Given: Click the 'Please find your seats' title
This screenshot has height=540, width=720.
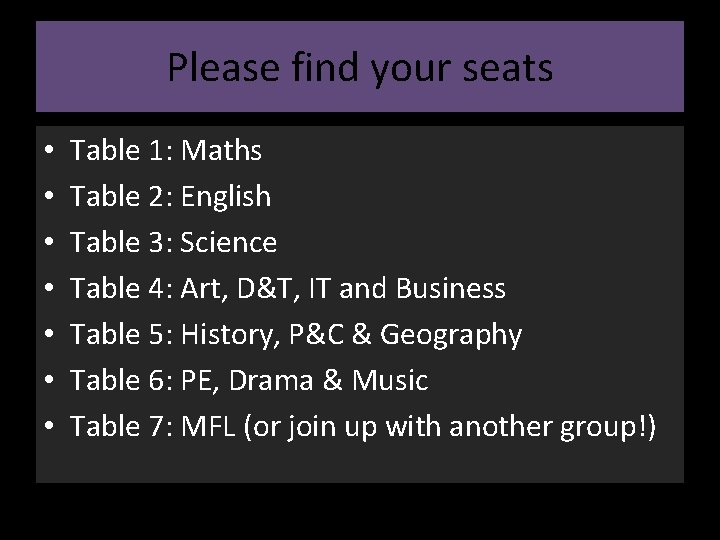Looking at the screenshot, I should click(x=360, y=68).
